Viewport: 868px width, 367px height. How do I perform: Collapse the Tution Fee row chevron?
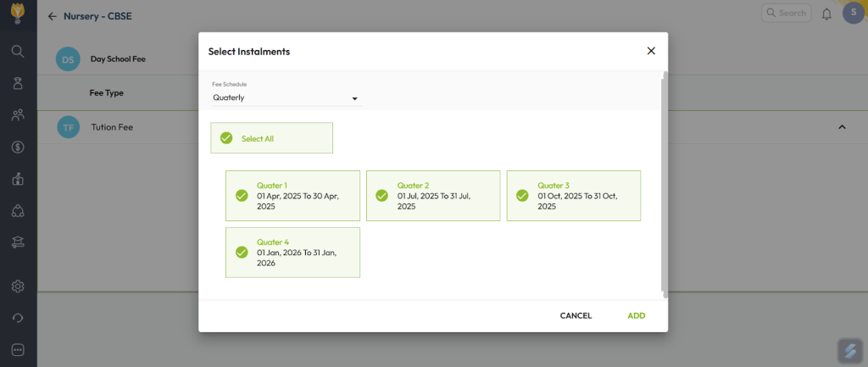pyautogui.click(x=842, y=127)
